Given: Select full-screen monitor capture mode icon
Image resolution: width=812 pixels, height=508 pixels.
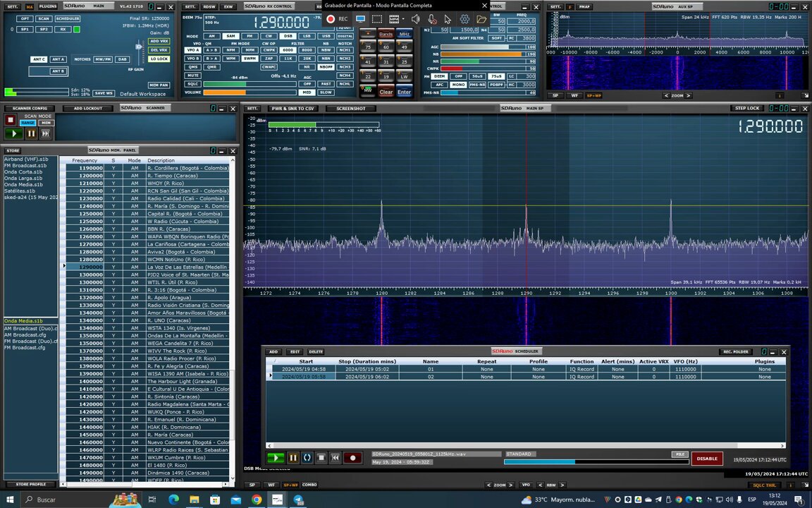Looking at the screenshot, I should (360, 18).
